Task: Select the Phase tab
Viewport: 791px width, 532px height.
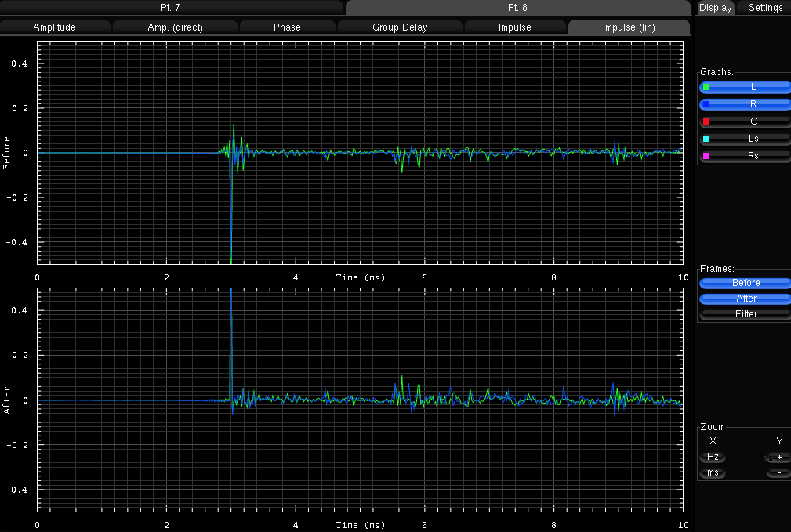Action: pos(287,27)
